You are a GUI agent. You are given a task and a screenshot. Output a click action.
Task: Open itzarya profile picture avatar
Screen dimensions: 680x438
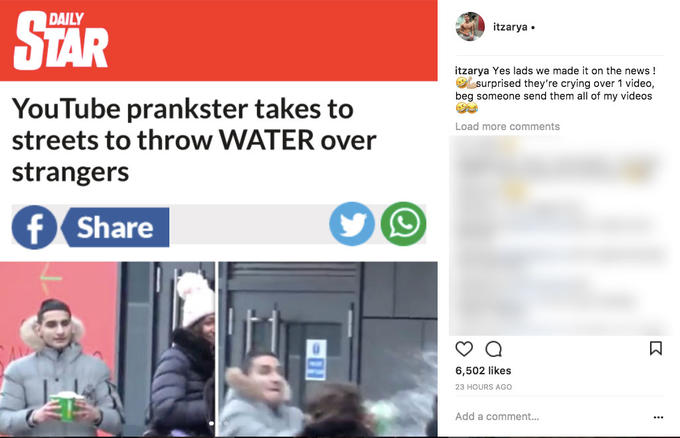point(470,26)
